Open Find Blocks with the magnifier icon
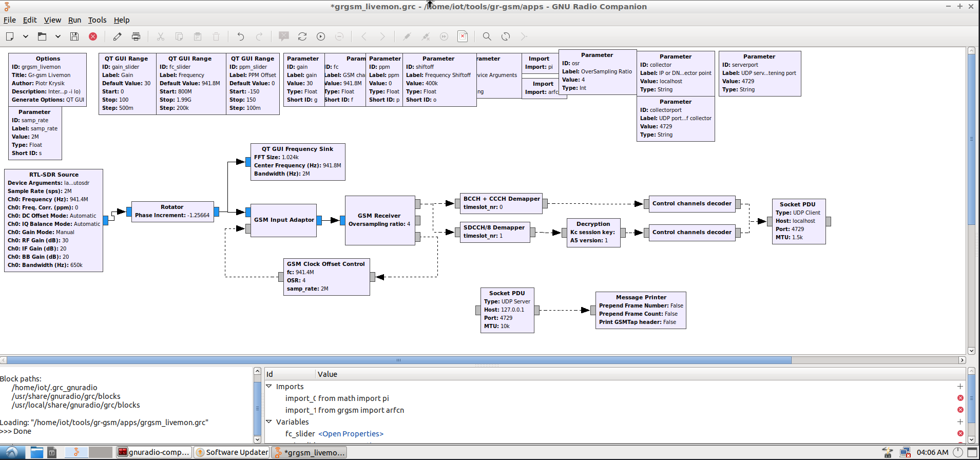This screenshot has height=460, width=980. point(487,36)
